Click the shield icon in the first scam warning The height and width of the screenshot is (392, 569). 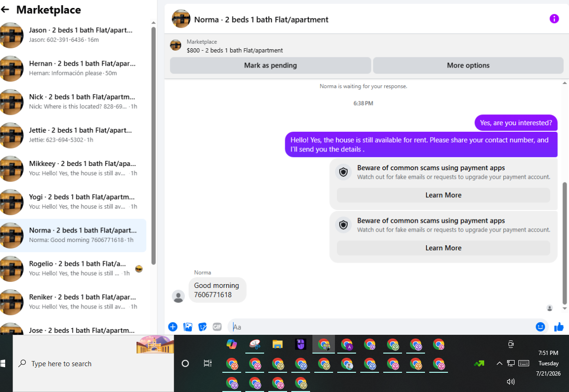[x=343, y=173]
